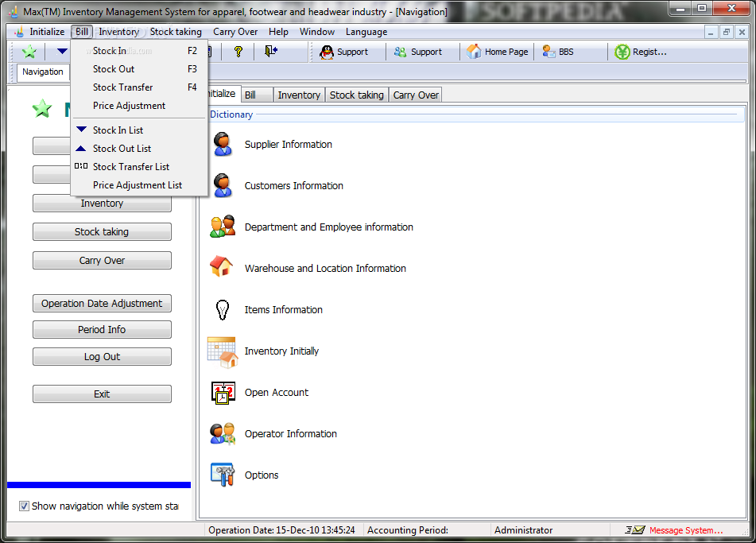
Task: Open Supplier Information link
Action: [x=288, y=144]
